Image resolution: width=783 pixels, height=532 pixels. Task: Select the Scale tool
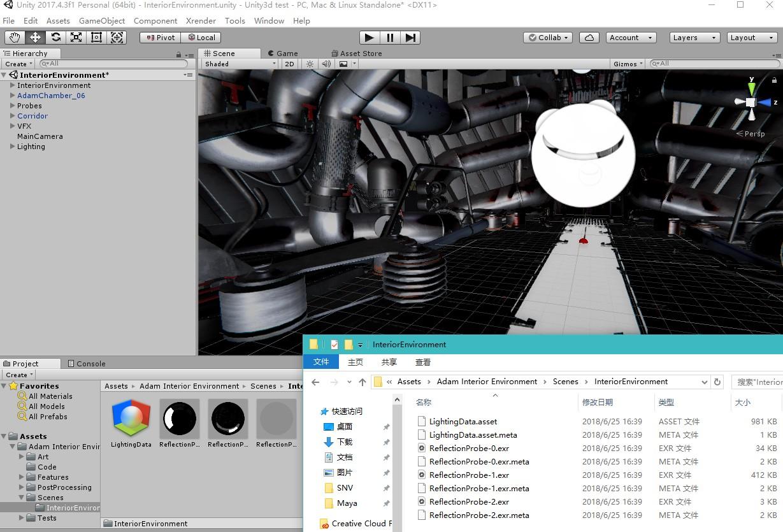click(x=76, y=37)
